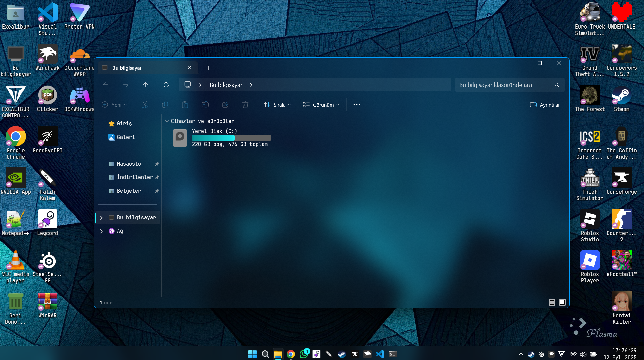Click the Forward navigation arrow
This screenshot has width=644, height=360.
[126, 85]
